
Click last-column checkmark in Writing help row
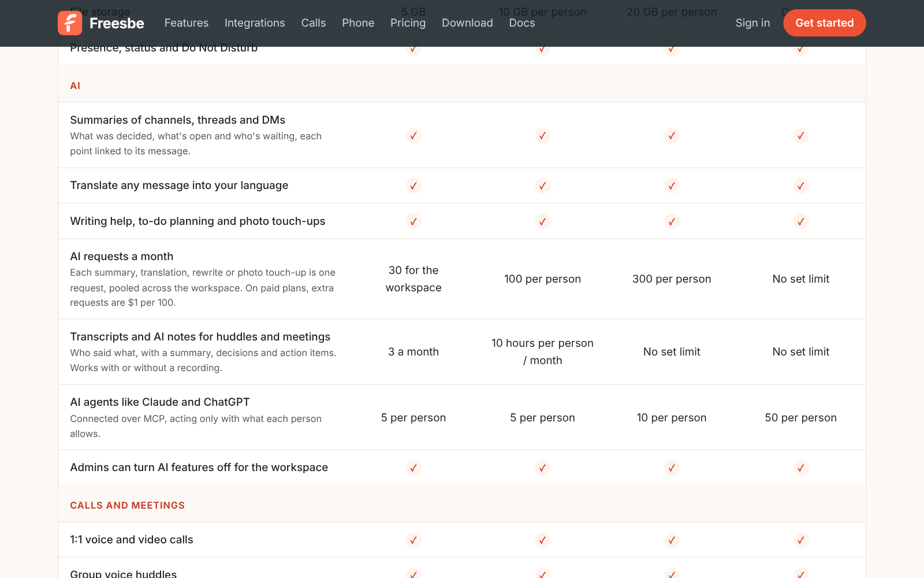pos(801,221)
